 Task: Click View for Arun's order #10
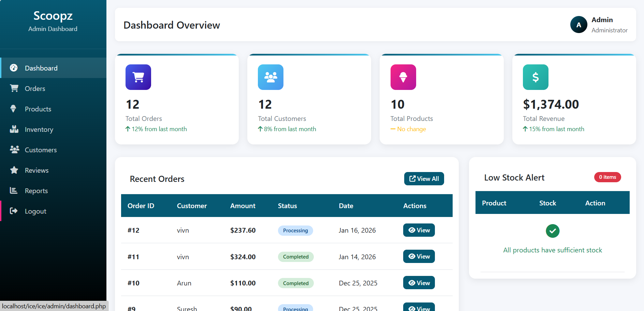click(419, 283)
